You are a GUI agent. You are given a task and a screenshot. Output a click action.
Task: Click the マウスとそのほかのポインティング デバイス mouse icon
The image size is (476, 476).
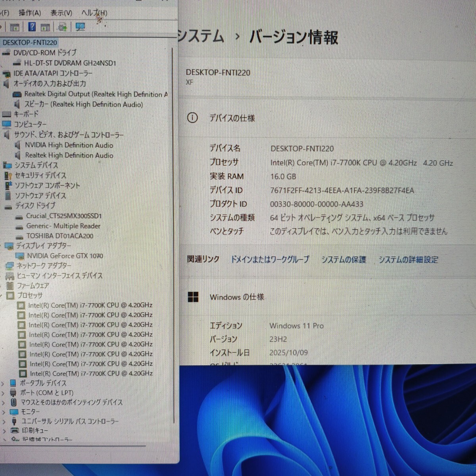click(14, 402)
